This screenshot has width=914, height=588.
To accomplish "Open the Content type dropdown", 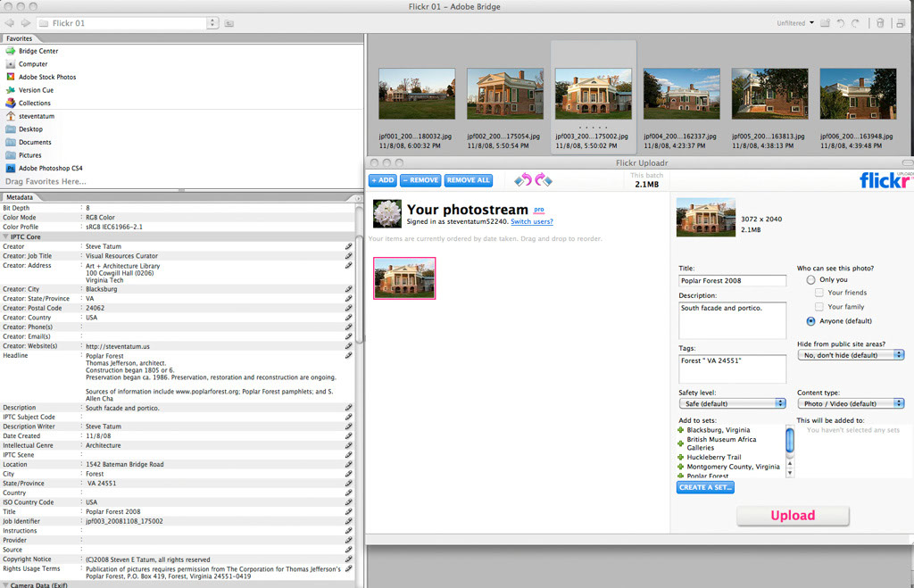I will tap(851, 403).
